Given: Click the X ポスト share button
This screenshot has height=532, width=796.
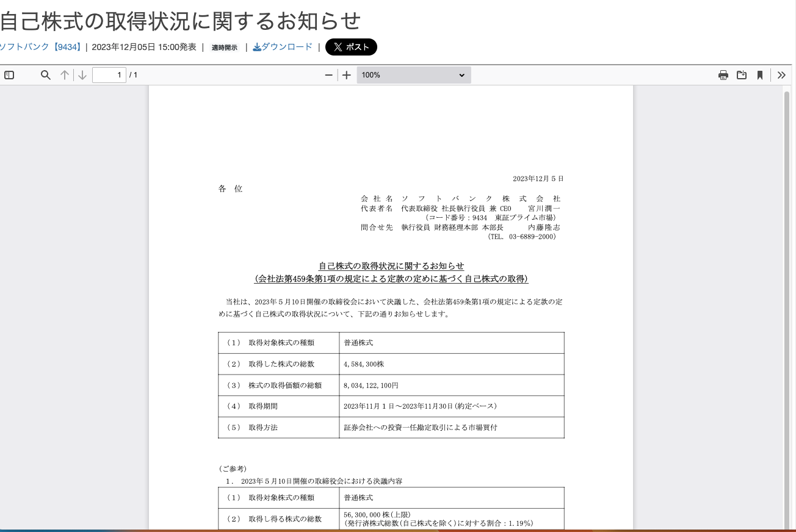Looking at the screenshot, I should point(351,47).
